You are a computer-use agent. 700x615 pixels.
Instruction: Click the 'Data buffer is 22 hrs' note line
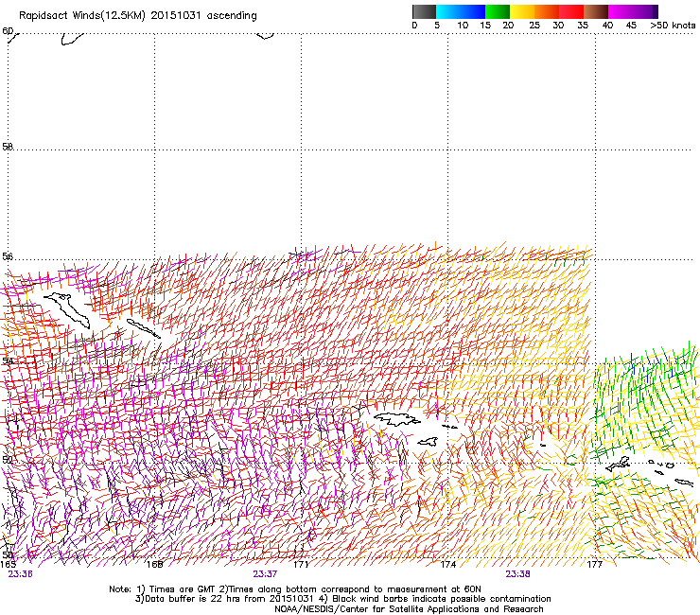pyautogui.click(x=342, y=599)
